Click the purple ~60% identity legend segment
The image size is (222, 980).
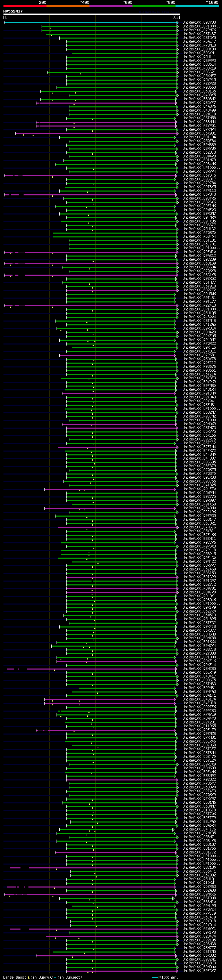click(x=111, y=6)
